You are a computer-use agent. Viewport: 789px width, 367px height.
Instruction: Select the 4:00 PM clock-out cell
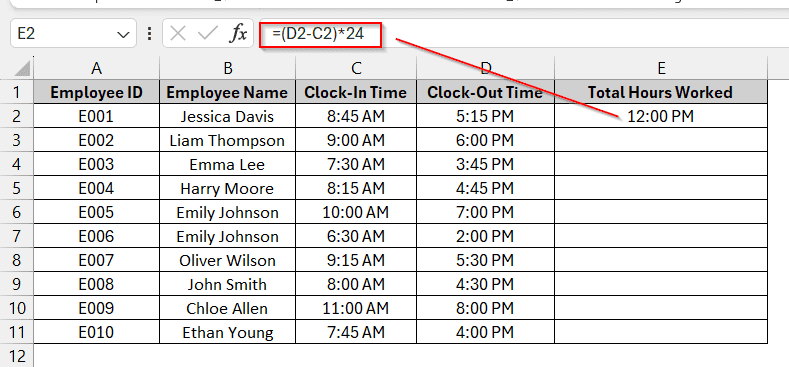point(486,332)
